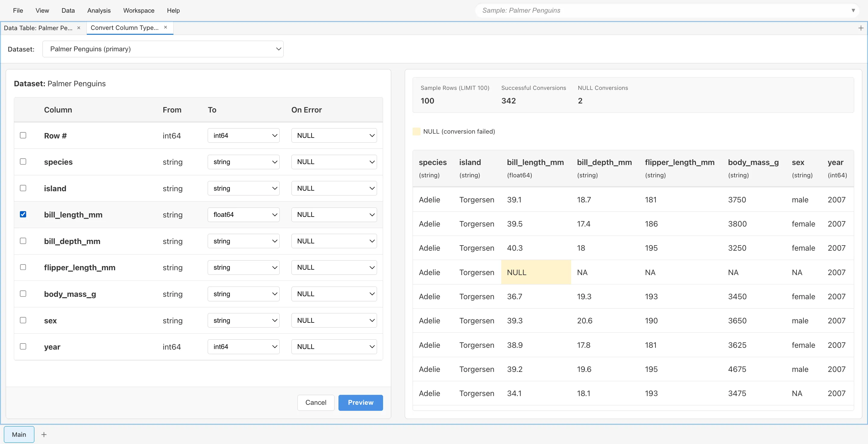868x444 pixels.
Task: Enable conversion for the species column
Action: click(23, 161)
